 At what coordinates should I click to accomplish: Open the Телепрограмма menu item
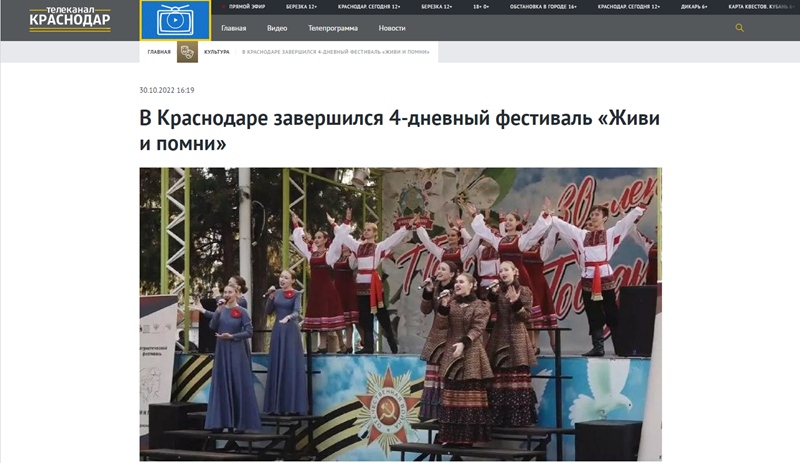coord(333,28)
